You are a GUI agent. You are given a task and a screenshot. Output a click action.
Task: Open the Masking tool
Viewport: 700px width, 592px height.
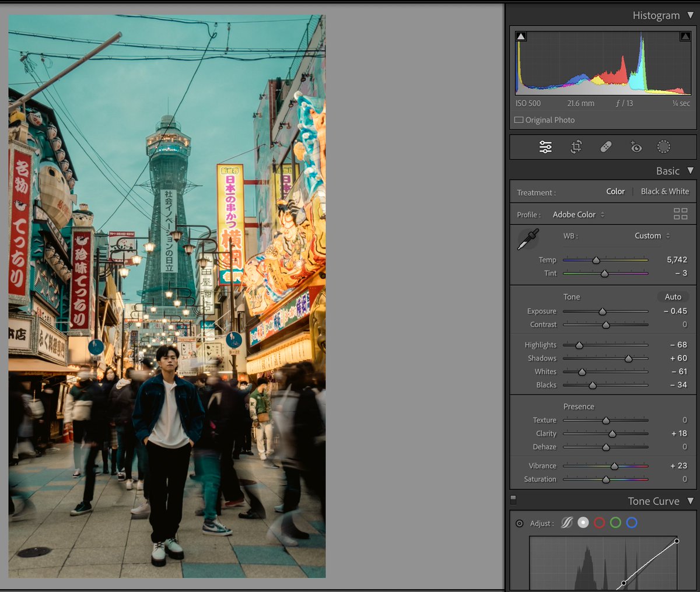pos(663,147)
